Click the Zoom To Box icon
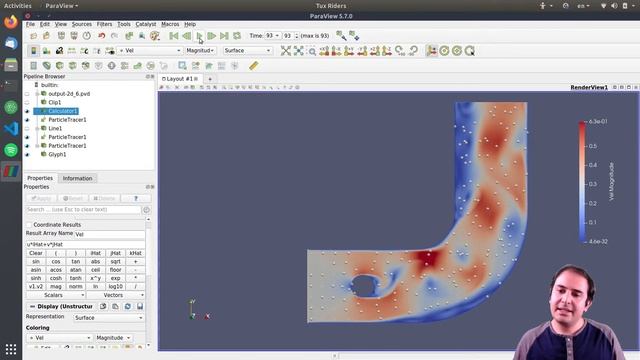The image size is (640, 360). [x=312, y=51]
